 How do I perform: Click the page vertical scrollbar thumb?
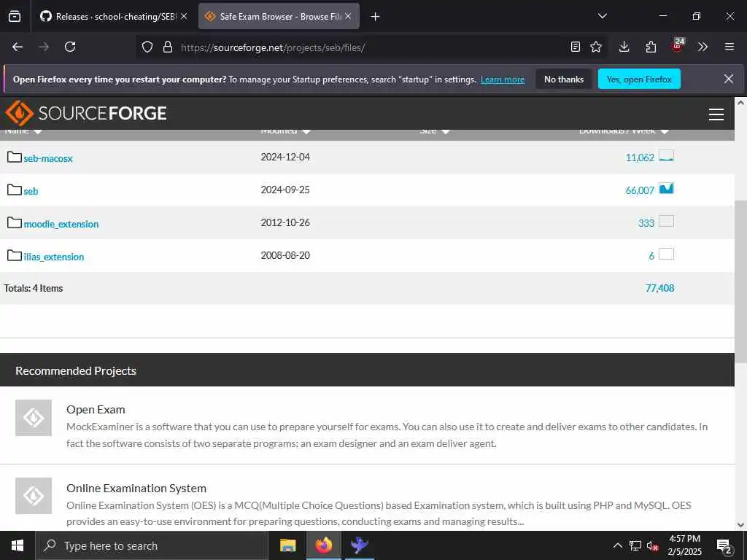(740, 281)
